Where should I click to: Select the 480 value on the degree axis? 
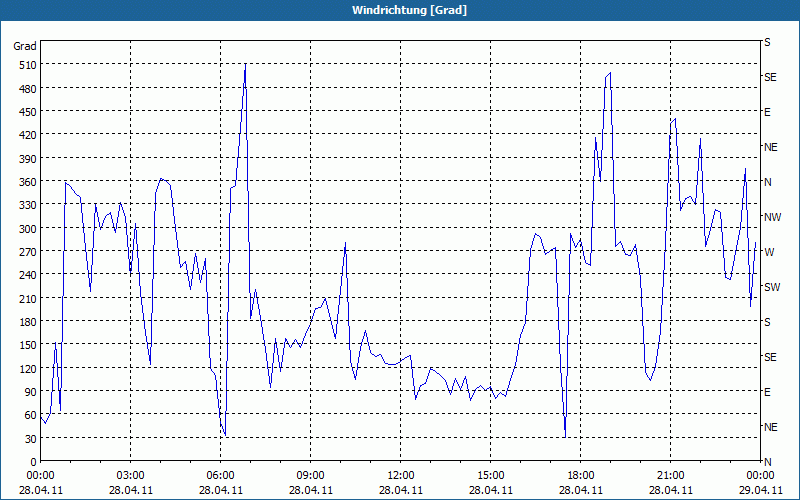[28, 89]
